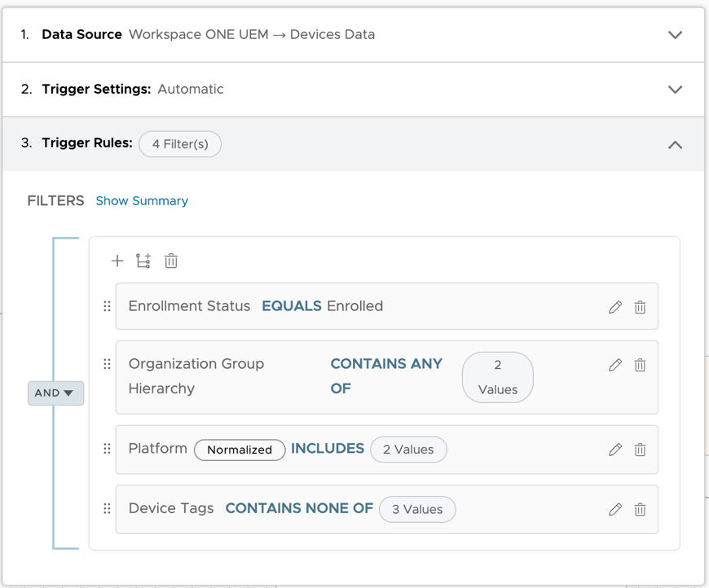Viewport: 709px width, 588px height.
Task: Grab the Enrollment Status drag handle
Action: (x=107, y=307)
